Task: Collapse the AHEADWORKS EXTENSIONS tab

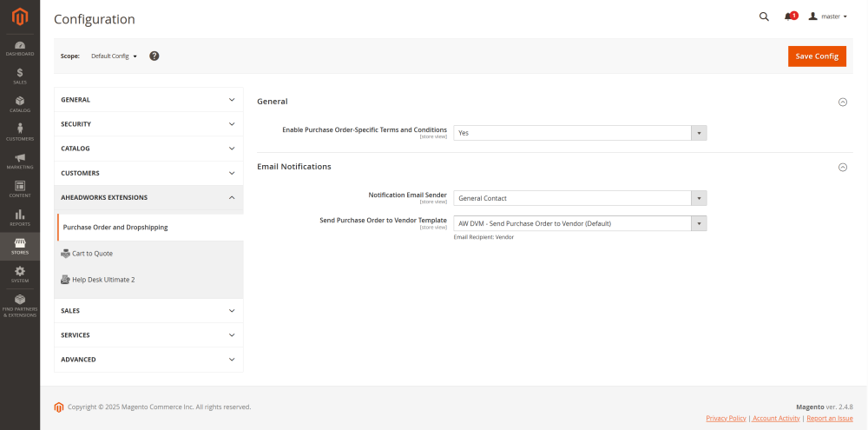Action: point(148,197)
